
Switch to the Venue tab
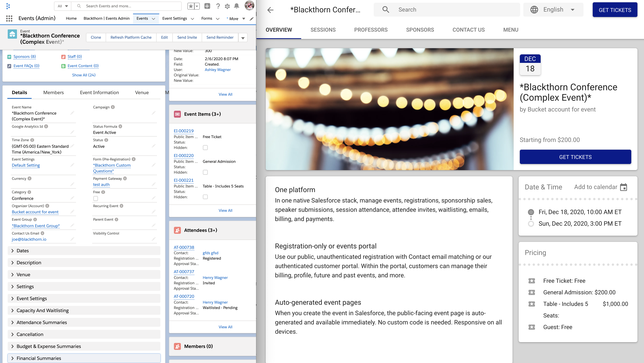(142, 93)
